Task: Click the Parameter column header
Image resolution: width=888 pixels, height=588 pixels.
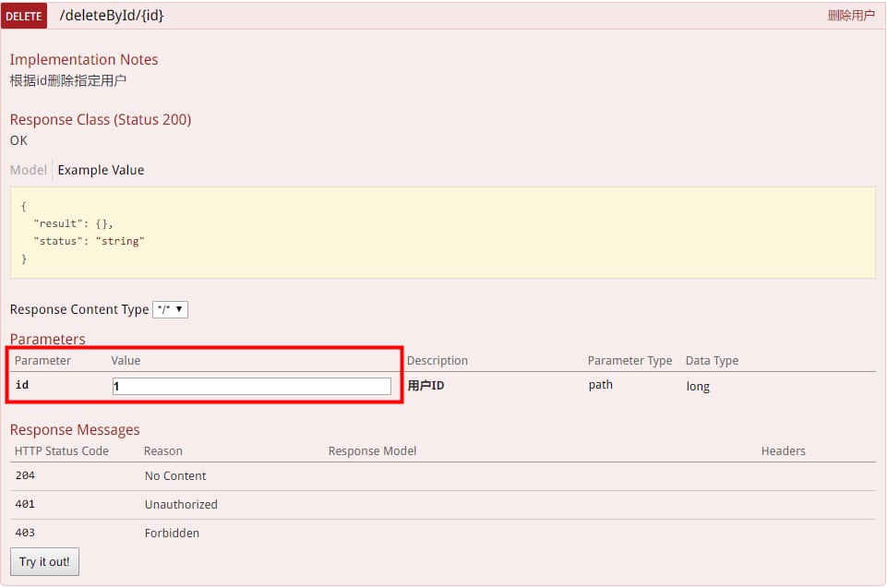Action: 42,361
